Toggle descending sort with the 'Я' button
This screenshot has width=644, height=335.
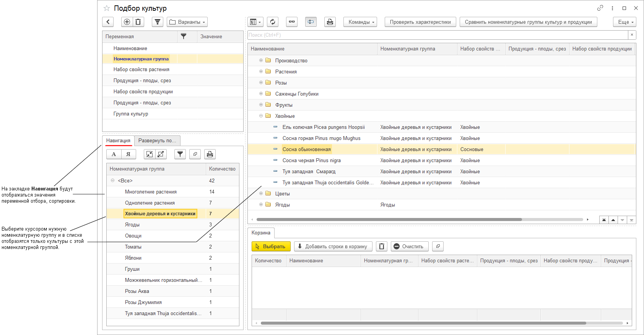coord(128,154)
